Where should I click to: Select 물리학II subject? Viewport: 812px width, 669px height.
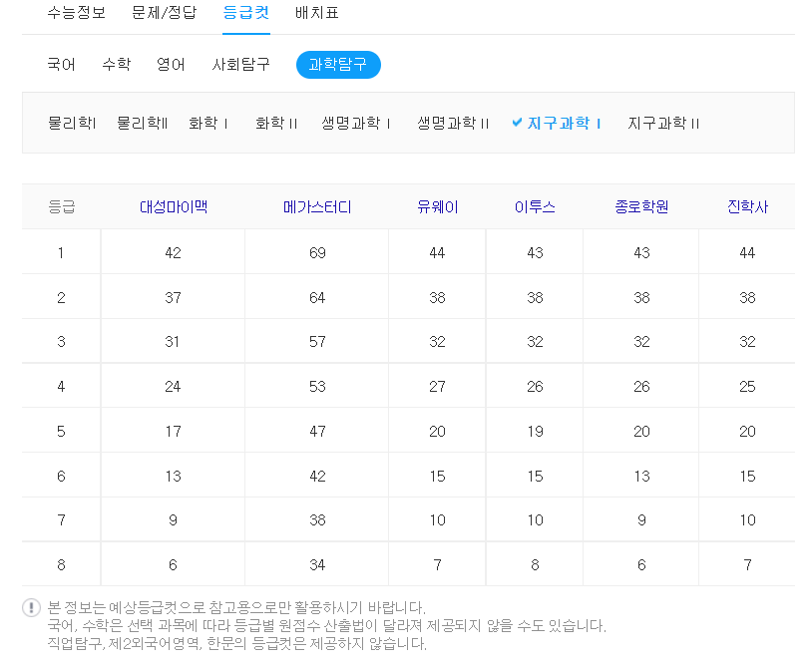pyautogui.click(x=142, y=124)
